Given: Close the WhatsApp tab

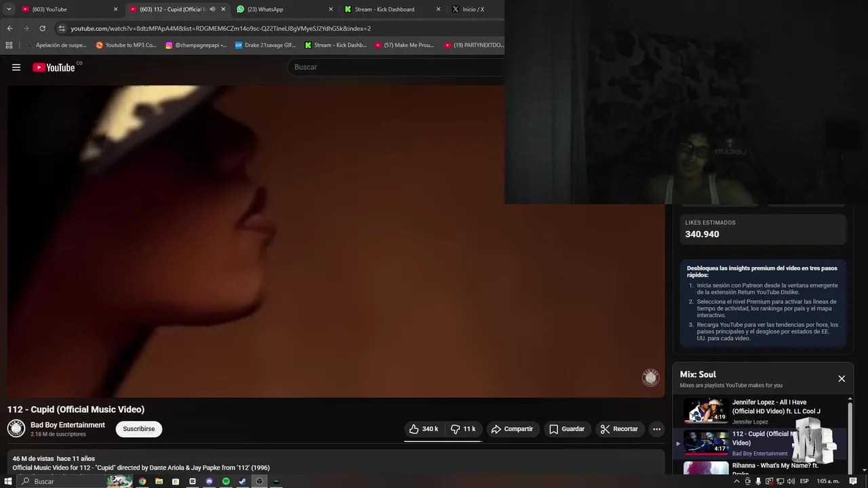Looking at the screenshot, I should pos(331,9).
